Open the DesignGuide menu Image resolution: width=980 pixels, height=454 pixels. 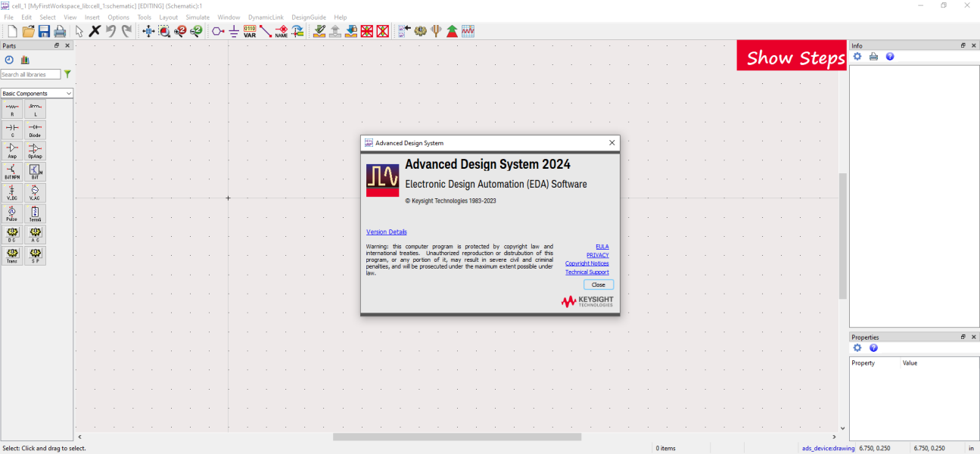coord(308,17)
